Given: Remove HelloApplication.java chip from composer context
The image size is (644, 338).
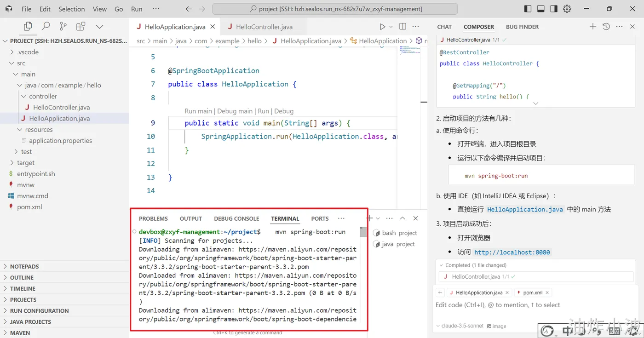Looking at the screenshot, I should coord(507,292).
